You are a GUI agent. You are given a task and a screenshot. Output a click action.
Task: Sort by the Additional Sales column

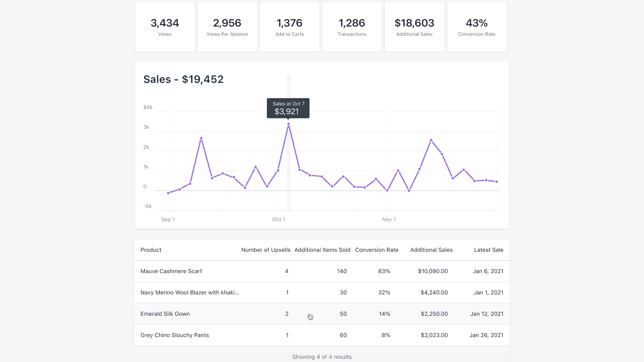point(431,250)
